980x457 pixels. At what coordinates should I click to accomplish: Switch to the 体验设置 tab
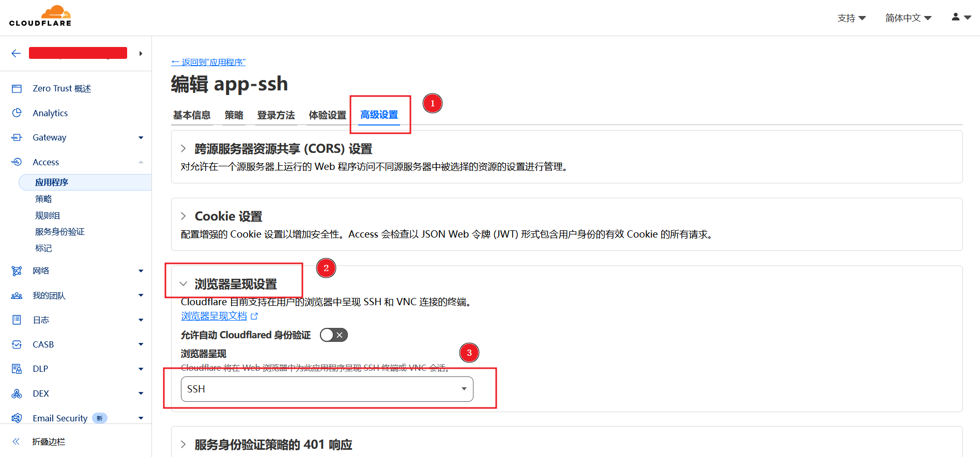pos(328,115)
